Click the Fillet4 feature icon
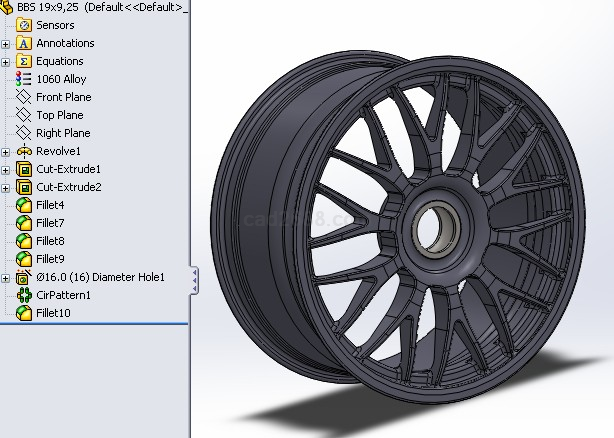 pyautogui.click(x=24, y=205)
